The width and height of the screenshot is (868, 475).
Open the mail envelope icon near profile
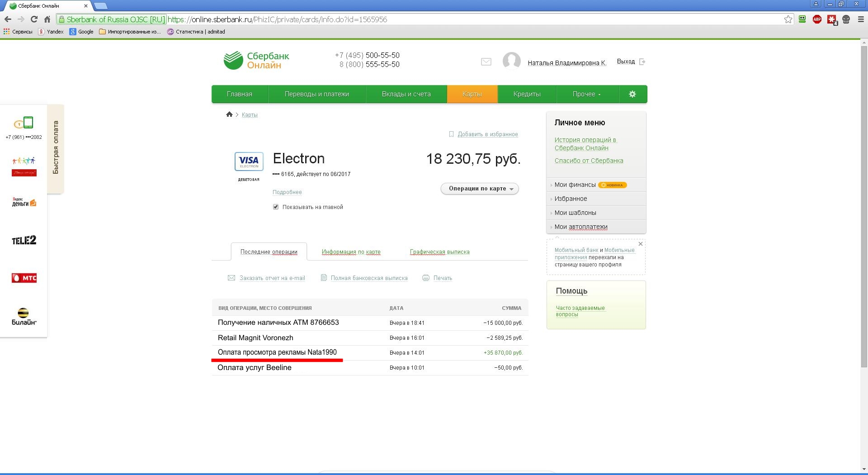click(x=486, y=62)
